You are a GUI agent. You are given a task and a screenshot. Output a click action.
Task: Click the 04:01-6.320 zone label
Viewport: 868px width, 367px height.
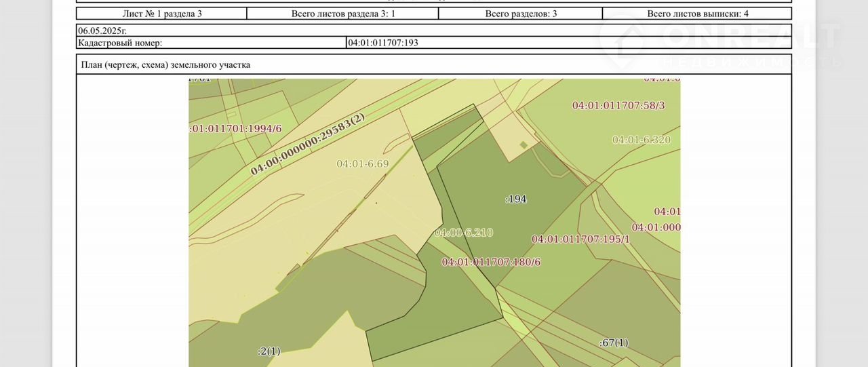641,140
